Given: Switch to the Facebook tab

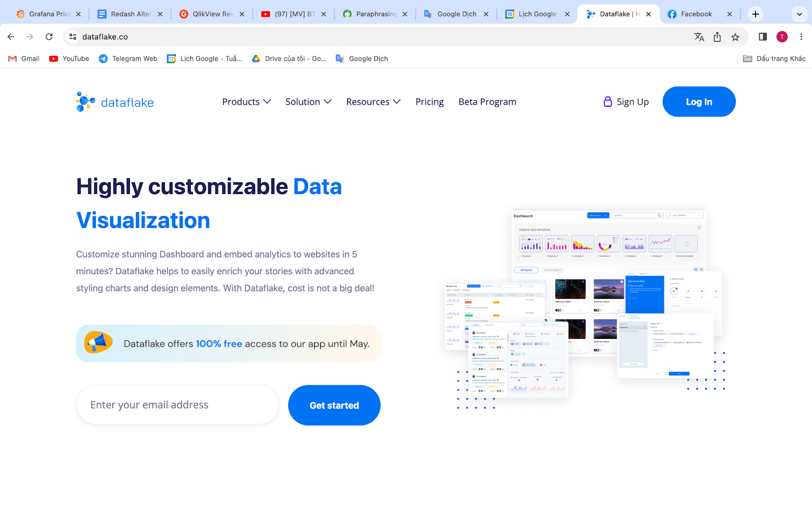Looking at the screenshot, I should (695, 14).
